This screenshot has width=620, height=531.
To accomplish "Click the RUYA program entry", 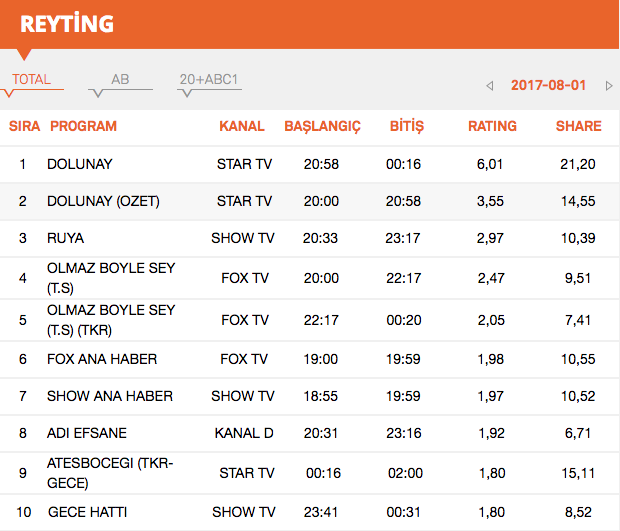I will tap(66, 238).
